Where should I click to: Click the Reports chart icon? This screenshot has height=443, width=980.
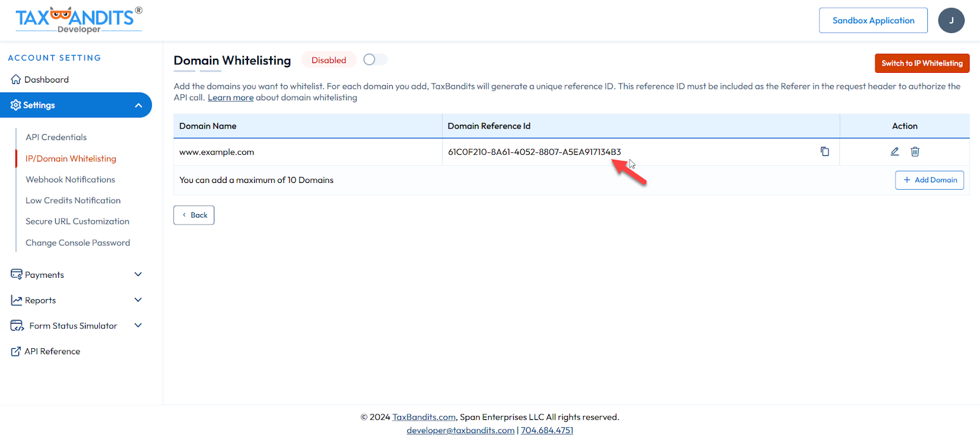click(x=17, y=300)
